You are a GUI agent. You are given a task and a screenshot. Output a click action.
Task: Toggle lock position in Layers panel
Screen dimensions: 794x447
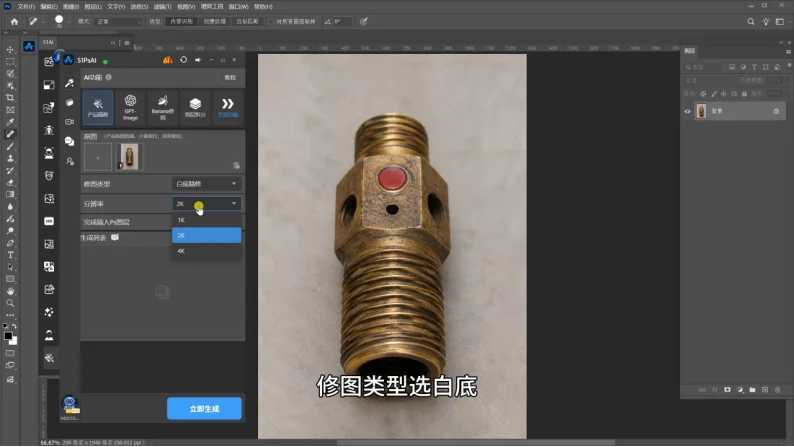click(724, 94)
